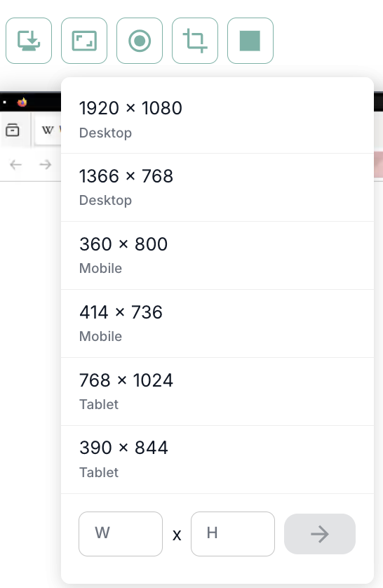
Task: Click the browser back arrow
Action: (15, 165)
